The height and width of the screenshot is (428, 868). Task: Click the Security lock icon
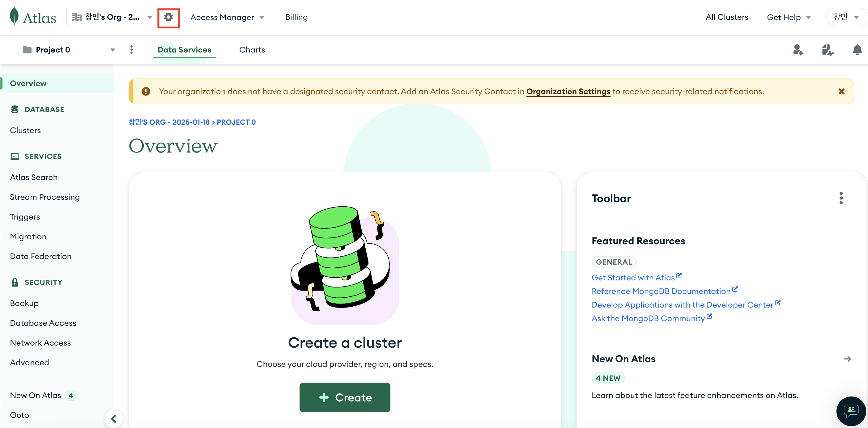coord(15,282)
